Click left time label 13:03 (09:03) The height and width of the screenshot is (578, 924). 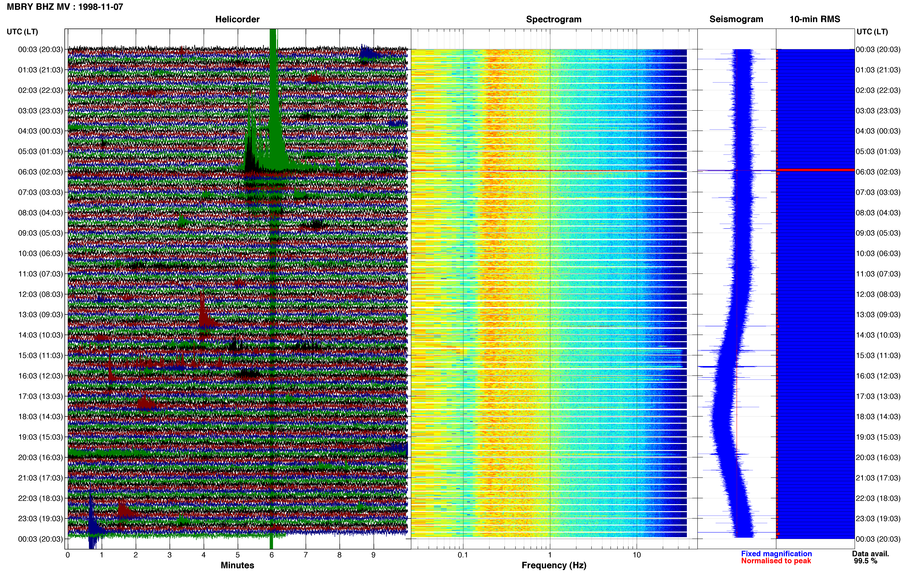click(x=41, y=315)
